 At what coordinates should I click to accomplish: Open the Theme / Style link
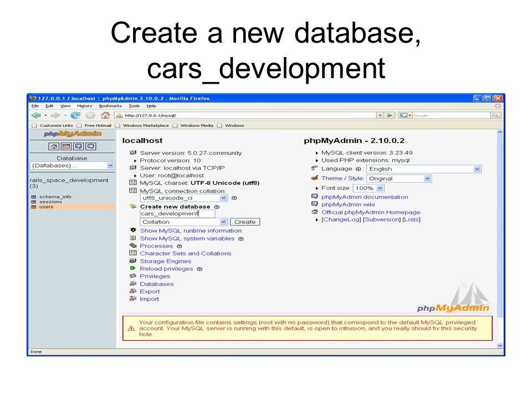pos(342,178)
